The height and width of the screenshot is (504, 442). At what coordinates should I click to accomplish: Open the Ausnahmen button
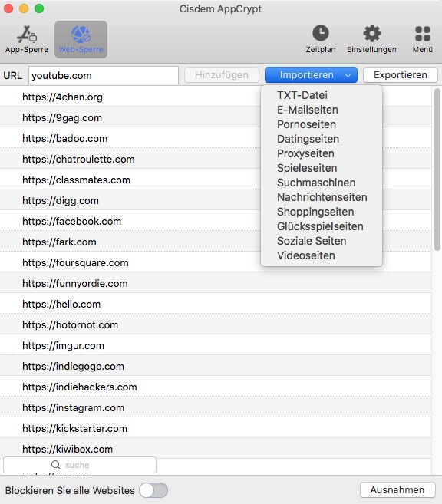[397, 490]
